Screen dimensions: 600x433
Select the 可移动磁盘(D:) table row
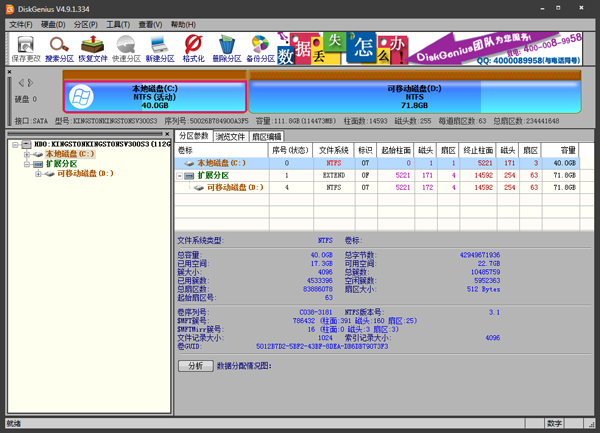coord(377,188)
